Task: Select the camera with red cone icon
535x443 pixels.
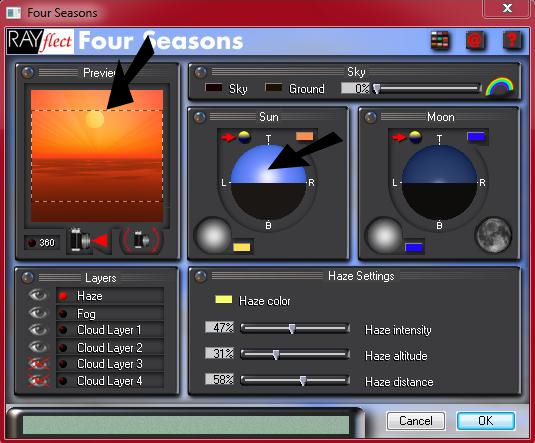Action: [x=89, y=241]
